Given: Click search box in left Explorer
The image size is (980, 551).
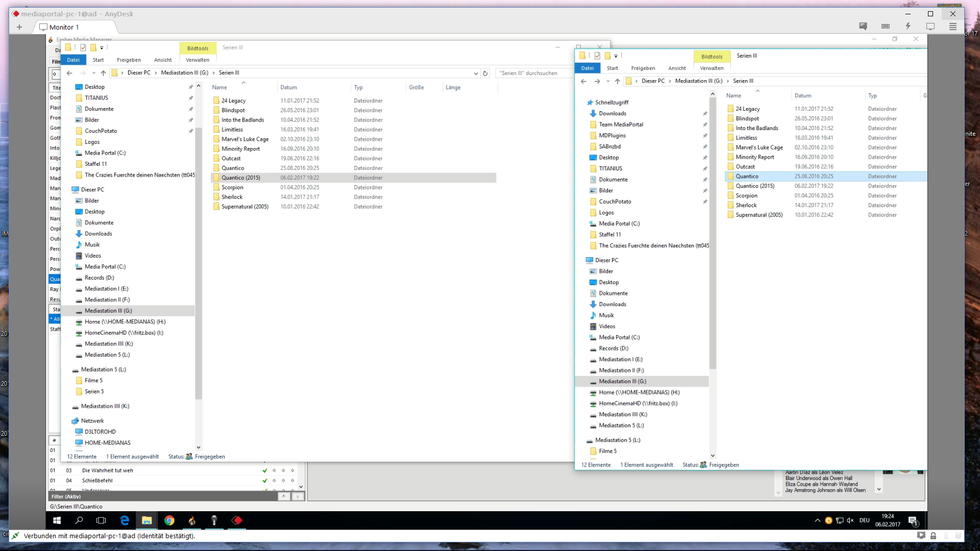Looking at the screenshot, I should [x=533, y=73].
